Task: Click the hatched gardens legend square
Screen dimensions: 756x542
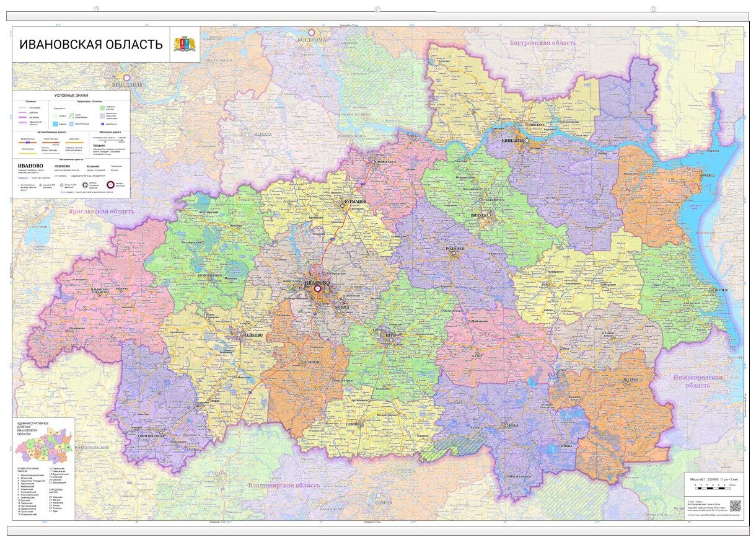Action: pos(102,107)
